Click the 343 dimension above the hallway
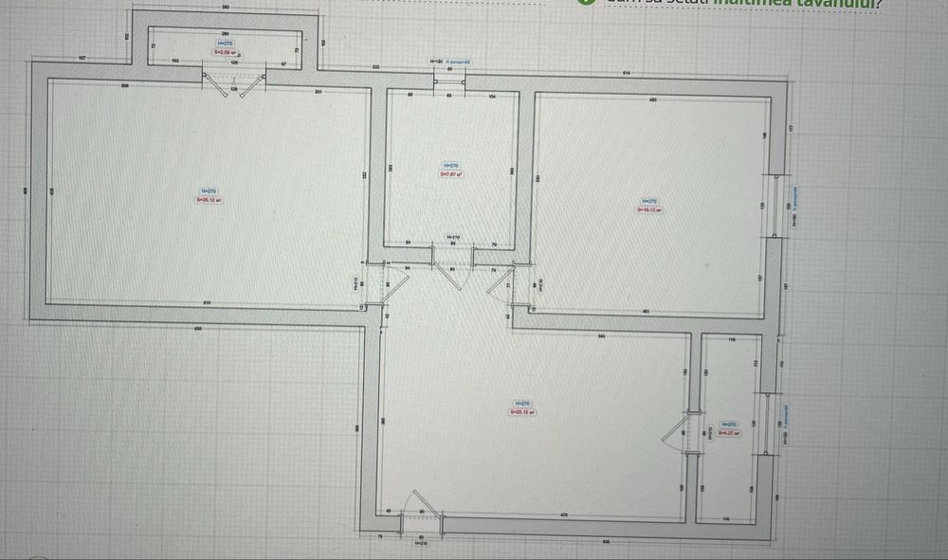Viewport: 948px width, 560px height. click(601, 335)
